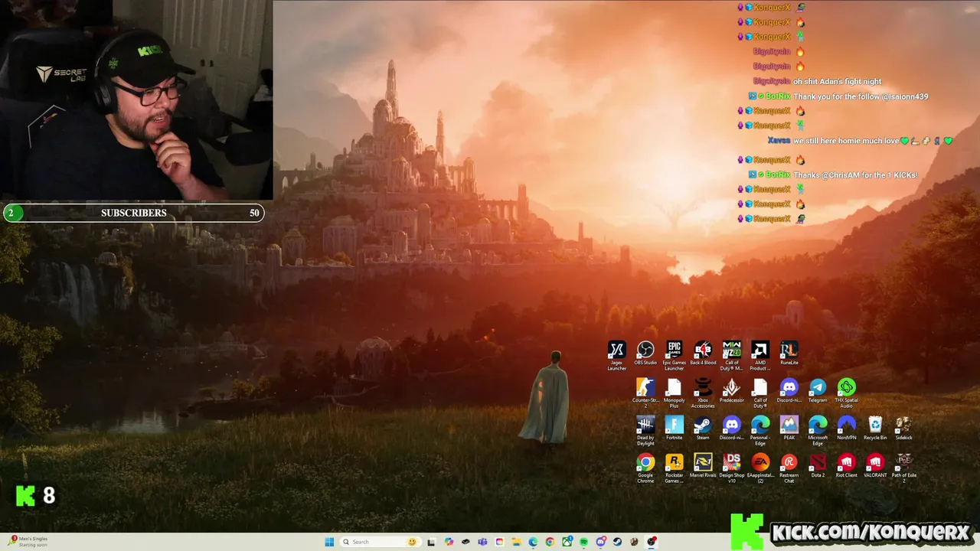Select the Design Shop v10 desktop icon

(732, 468)
